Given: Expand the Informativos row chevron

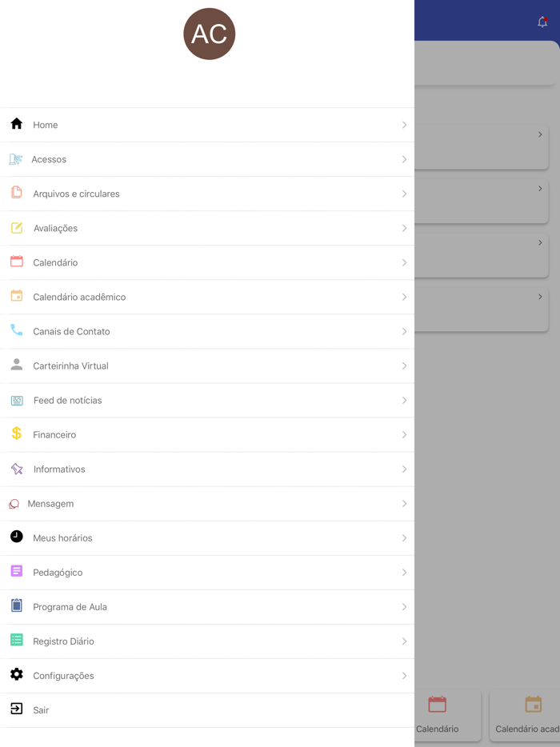Looking at the screenshot, I should coord(404,469).
